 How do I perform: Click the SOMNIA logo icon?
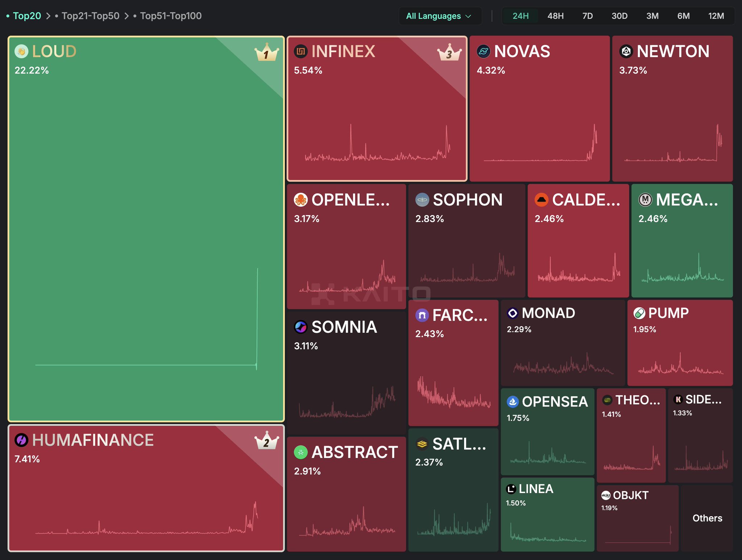point(301,327)
